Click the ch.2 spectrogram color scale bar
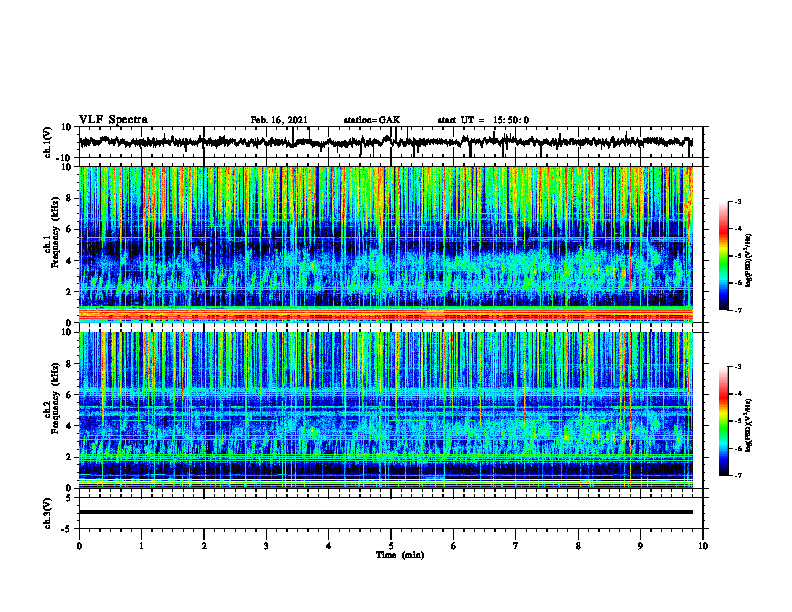The width and height of the screenshot is (792, 612). [x=723, y=421]
